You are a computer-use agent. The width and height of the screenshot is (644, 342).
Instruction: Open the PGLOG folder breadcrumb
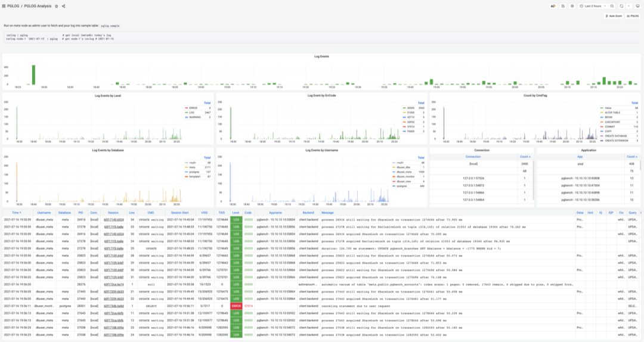13,6
